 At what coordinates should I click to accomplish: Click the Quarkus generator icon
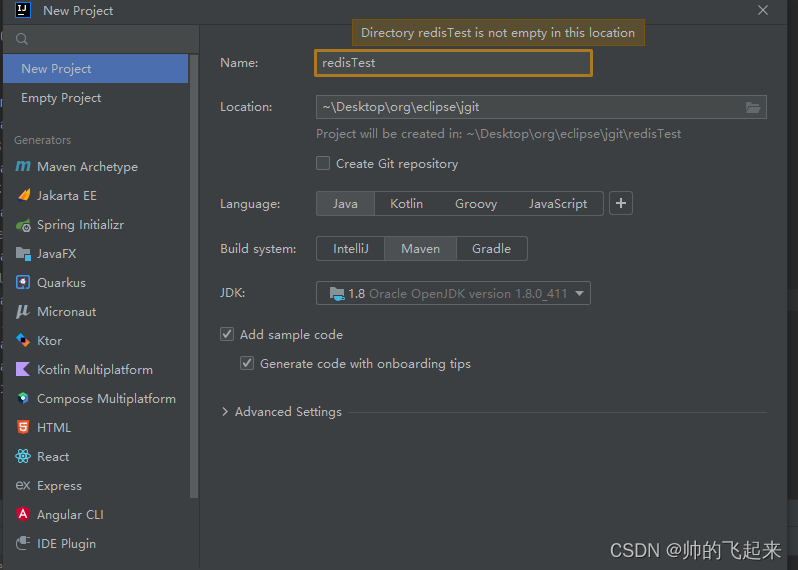[23, 282]
